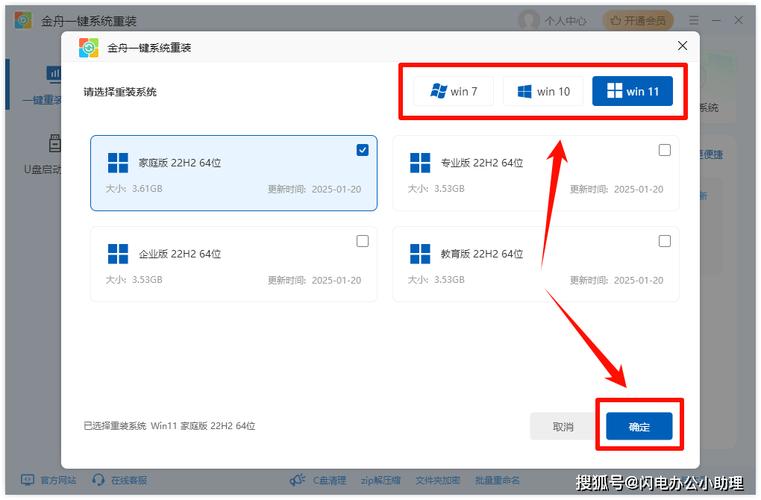Screen dimensions: 761x500
Task: Close the 金舟一键系统重装 dialog
Action: (x=682, y=46)
